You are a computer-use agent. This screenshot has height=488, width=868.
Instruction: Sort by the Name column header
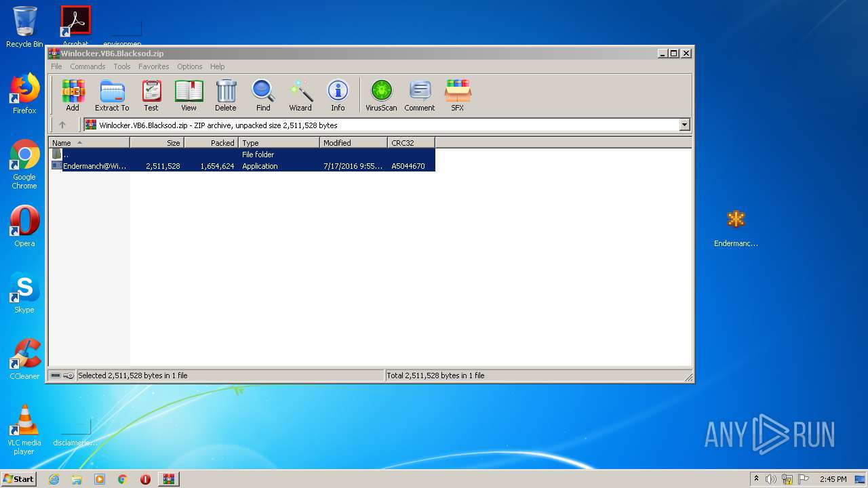pos(89,142)
